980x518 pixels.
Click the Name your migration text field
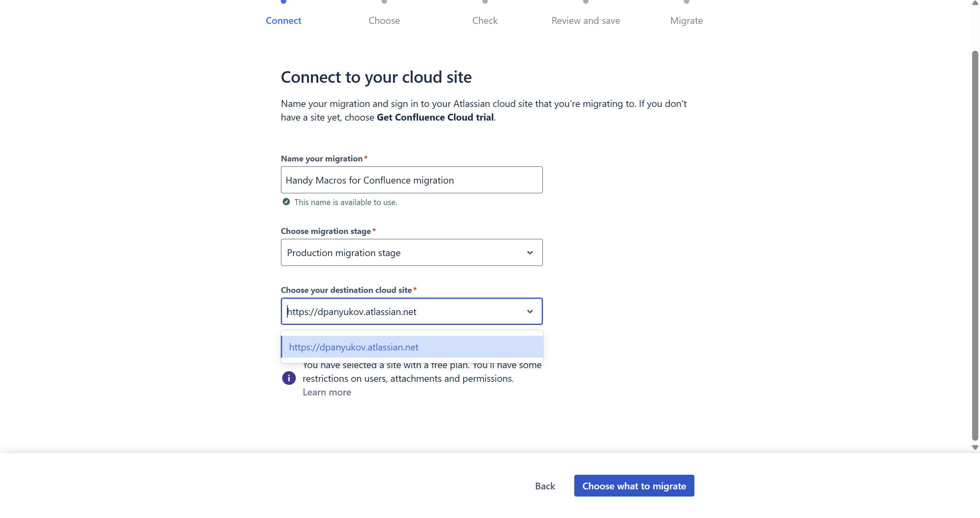pyautogui.click(x=412, y=180)
